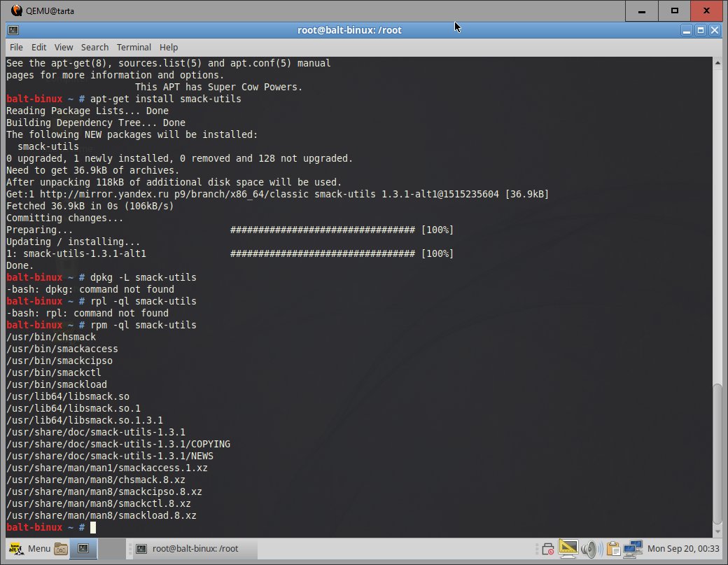Open the terminal window menu icon in the title bar
This screenshot has width=728, height=565.
tap(13, 30)
